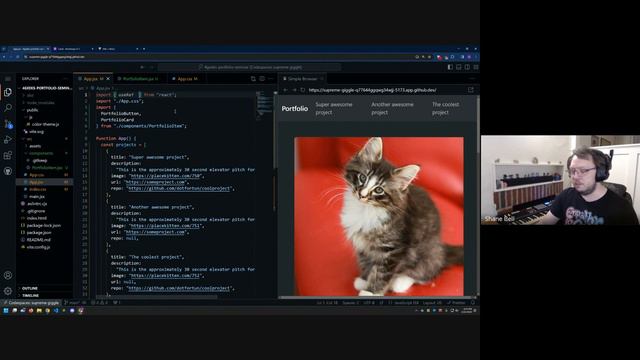640x360 pixels.
Task: Open Source Control view with badge
Action: tap(8, 124)
